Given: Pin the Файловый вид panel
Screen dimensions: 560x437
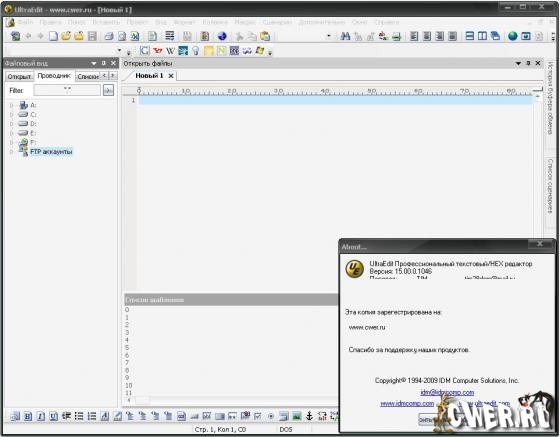Looking at the screenshot, I should 104,63.
